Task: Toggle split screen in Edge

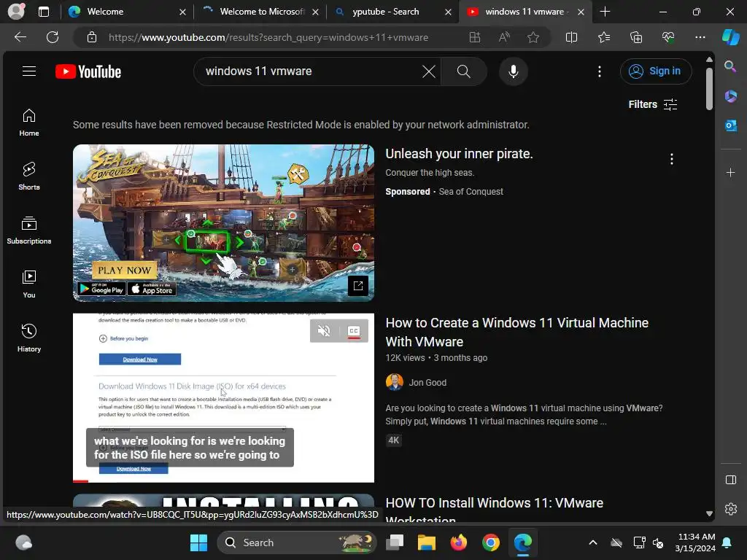Action: (x=571, y=37)
